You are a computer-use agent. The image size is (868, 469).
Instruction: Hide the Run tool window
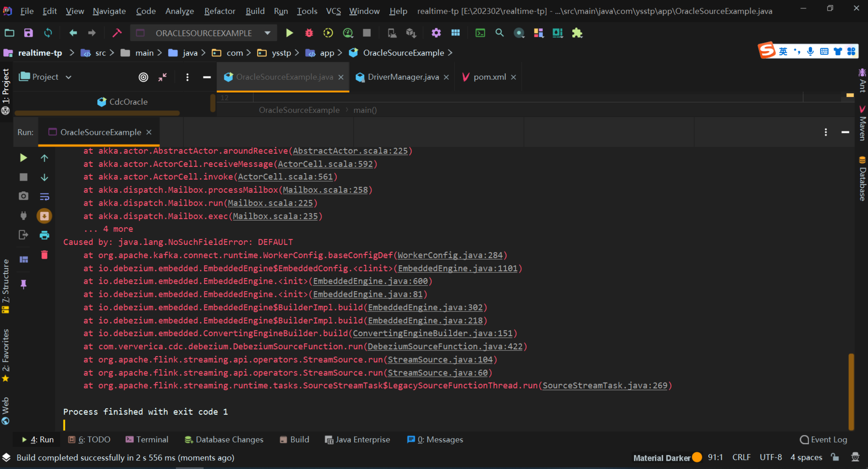tap(845, 132)
